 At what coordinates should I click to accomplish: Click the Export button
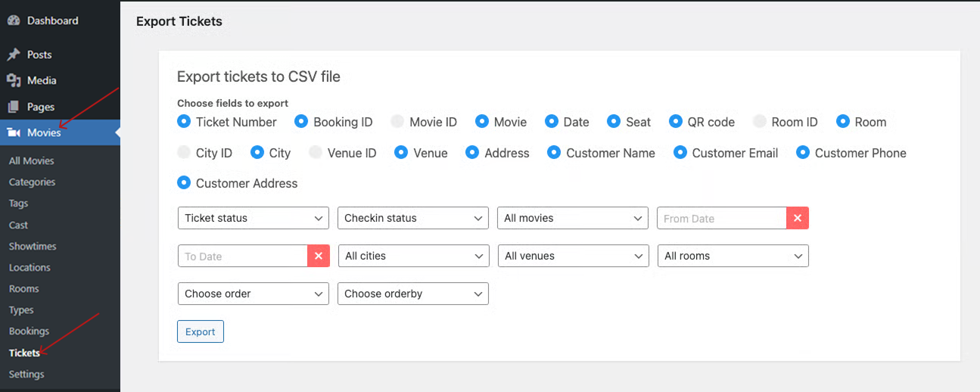click(x=201, y=331)
